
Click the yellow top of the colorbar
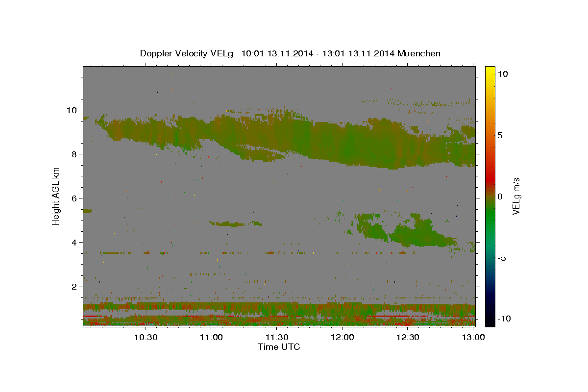(490, 70)
